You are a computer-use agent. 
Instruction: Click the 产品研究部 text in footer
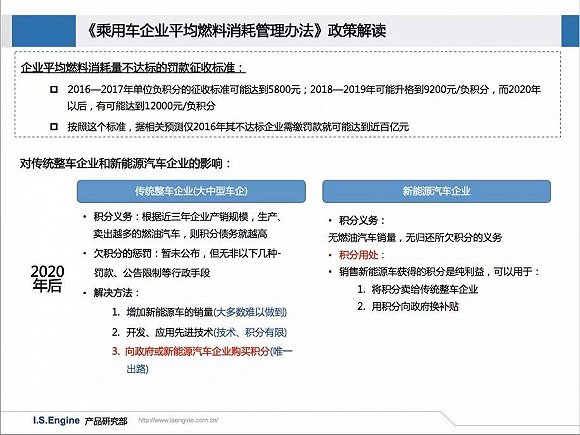pyautogui.click(x=106, y=421)
